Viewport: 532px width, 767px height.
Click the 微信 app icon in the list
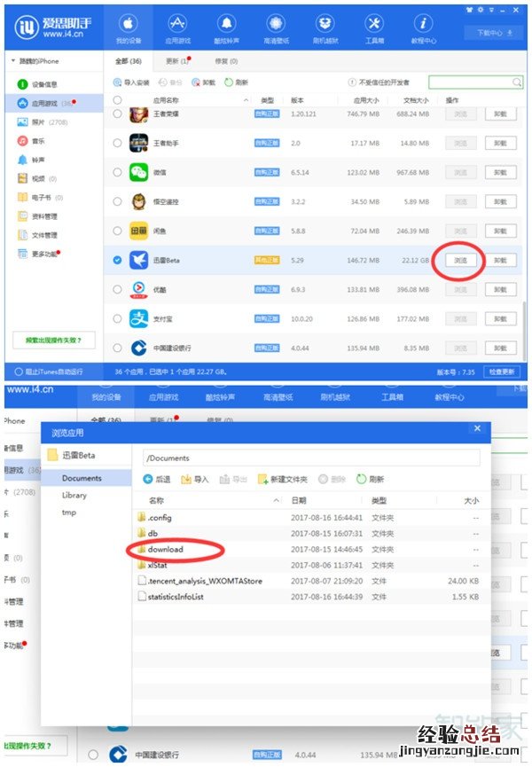(138, 172)
